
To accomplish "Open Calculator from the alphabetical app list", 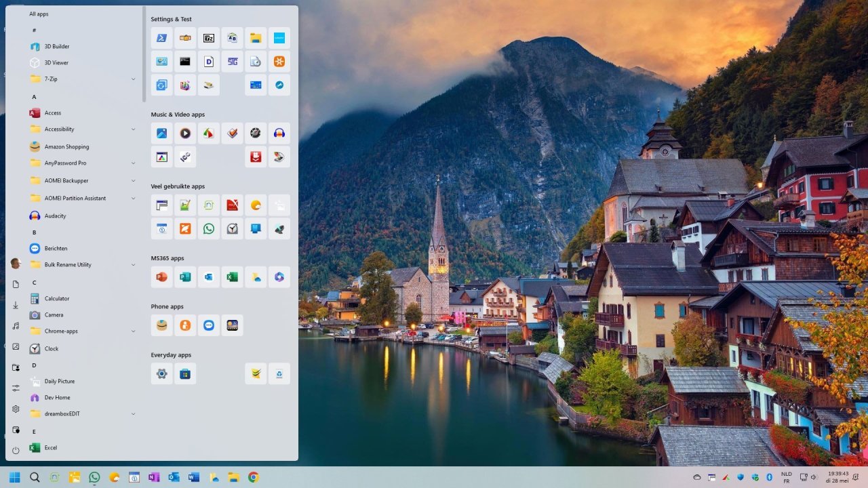I will click(56, 298).
